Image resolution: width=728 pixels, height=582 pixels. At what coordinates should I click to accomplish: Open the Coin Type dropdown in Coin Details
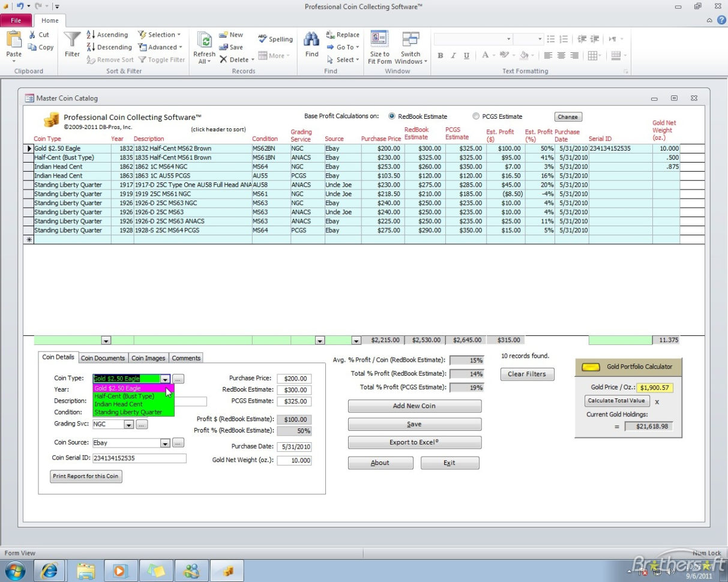click(165, 379)
